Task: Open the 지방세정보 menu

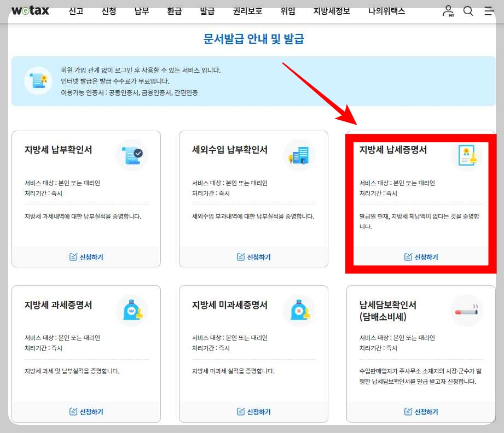Action: (332, 10)
